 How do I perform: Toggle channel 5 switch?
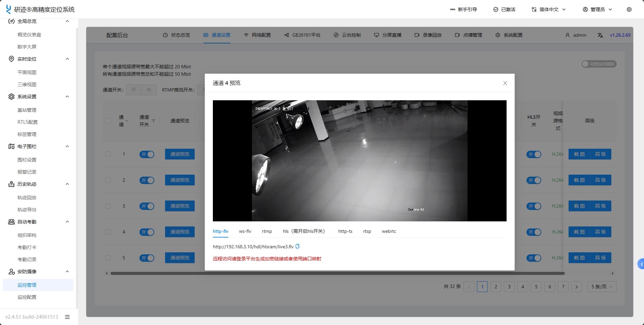(147, 258)
